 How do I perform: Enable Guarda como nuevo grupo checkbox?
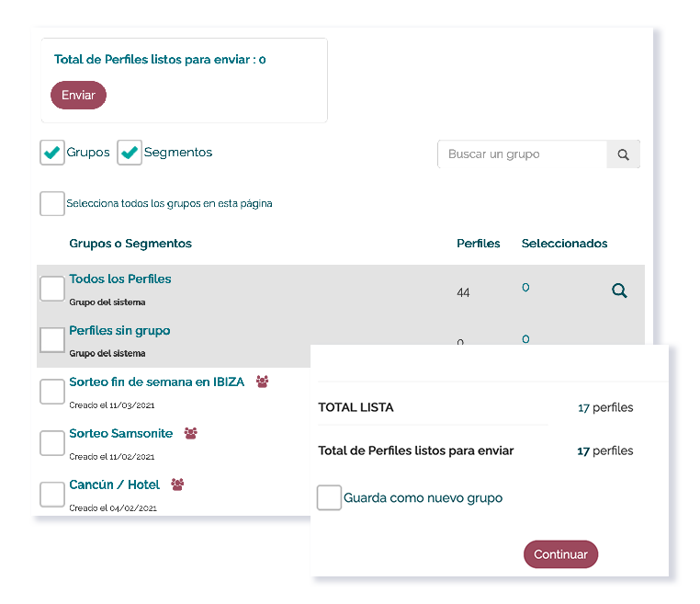(329, 497)
